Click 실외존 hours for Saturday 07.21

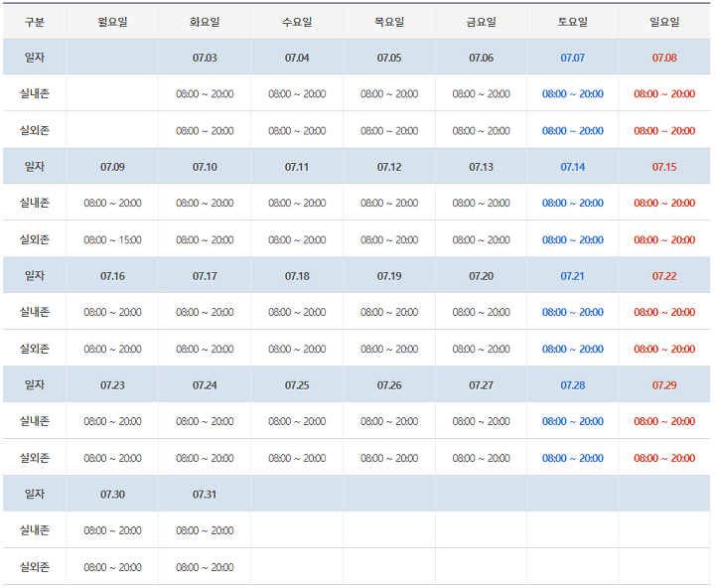pyautogui.click(x=573, y=349)
